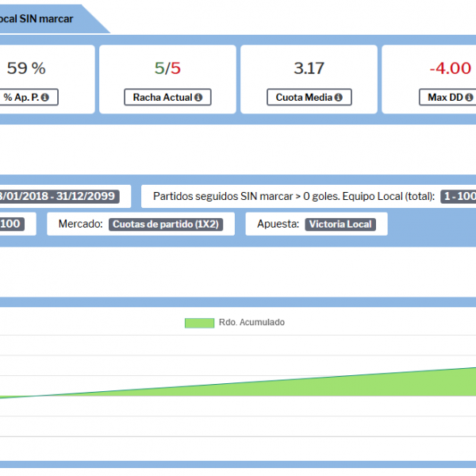Image resolution: width=476 pixels, height=476 pixels.
Task: Click the 3.17 average odds value
Action: [309, 68]
